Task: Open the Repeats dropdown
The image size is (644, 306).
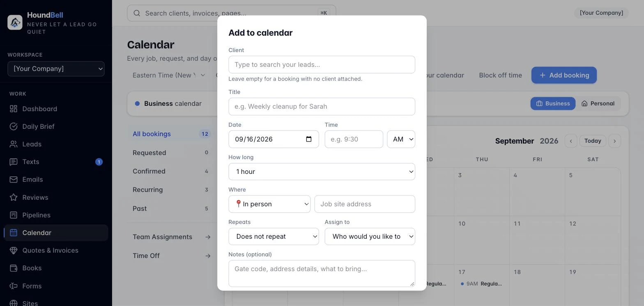Action: pos(274,236)
